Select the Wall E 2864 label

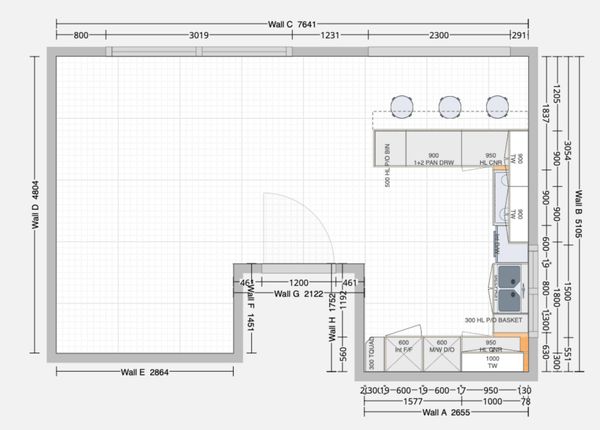147,372
